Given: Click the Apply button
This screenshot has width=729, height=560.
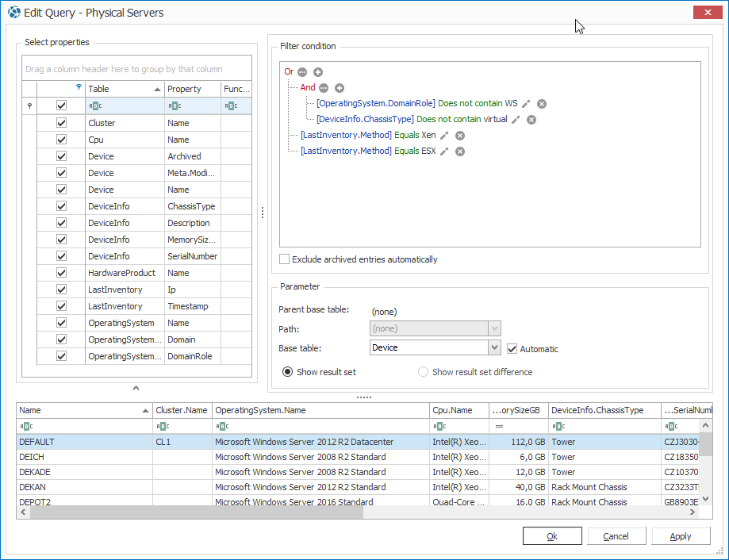Looking at the screenshot, I should pos(681,536).
